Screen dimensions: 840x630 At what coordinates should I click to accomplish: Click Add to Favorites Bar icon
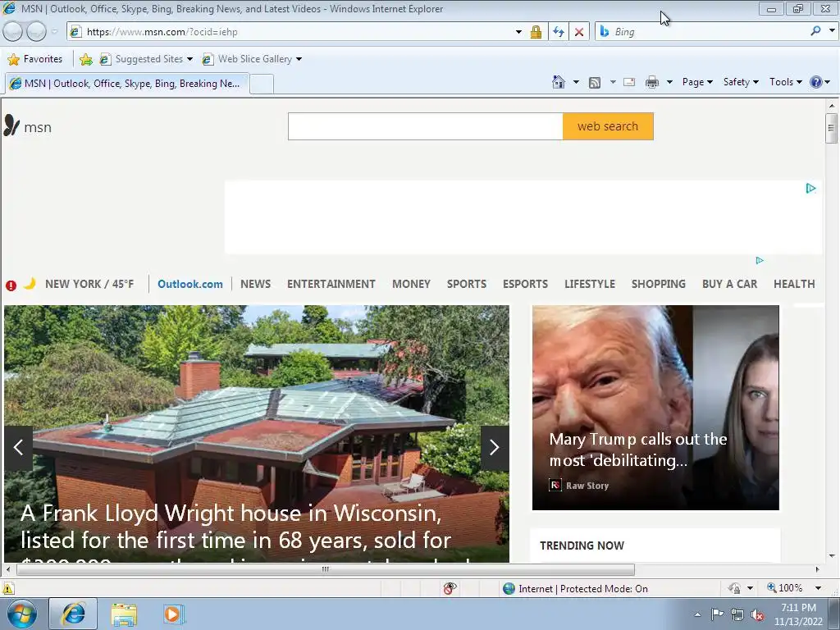(x=85, y=59)
